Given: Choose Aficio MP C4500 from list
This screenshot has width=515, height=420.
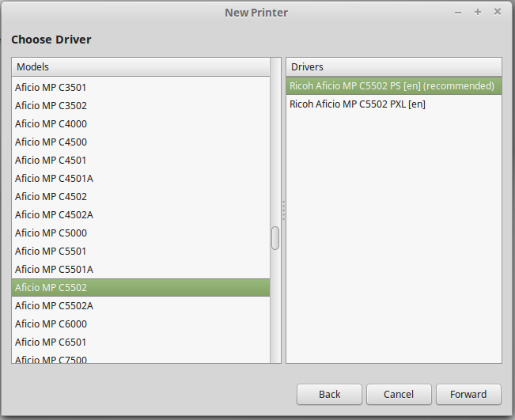Looking at the screenshot, I should pyautogui.click(x=141, y=142).
